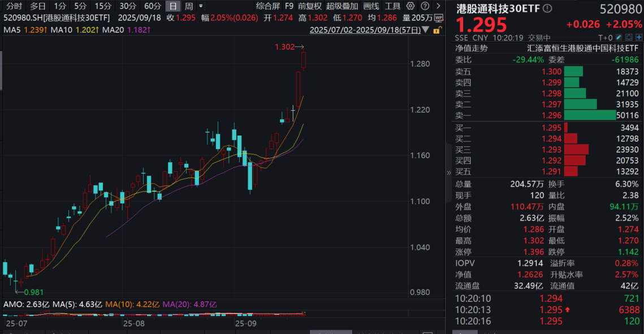Screen dimensions: 644x334
Task: Collapse side panel with double-chevron handle
Action: tap(449, 173)
